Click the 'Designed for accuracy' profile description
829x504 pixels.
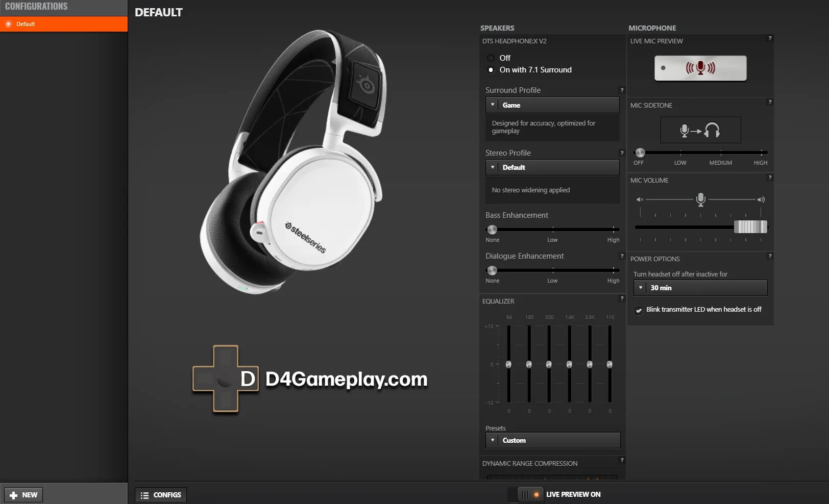[x=544, y=127]
